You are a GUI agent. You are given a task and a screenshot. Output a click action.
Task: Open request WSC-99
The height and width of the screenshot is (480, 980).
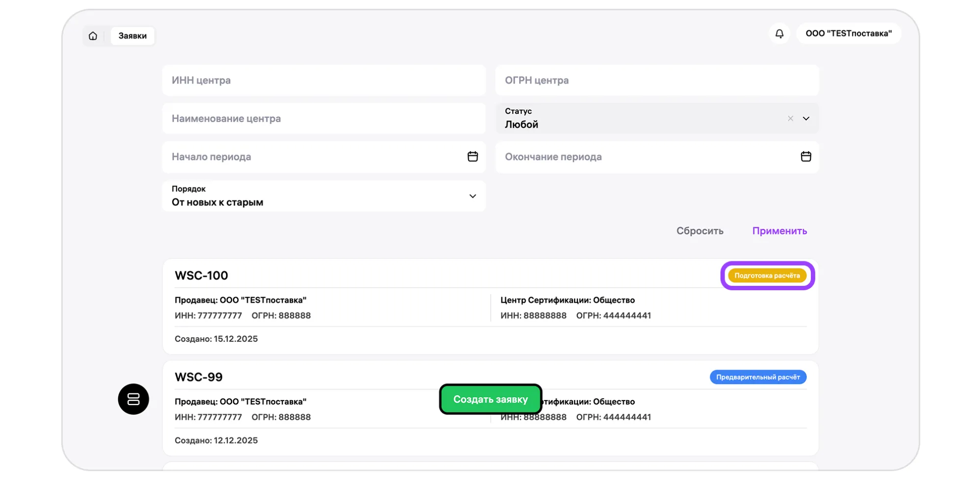tap(199, 377)
